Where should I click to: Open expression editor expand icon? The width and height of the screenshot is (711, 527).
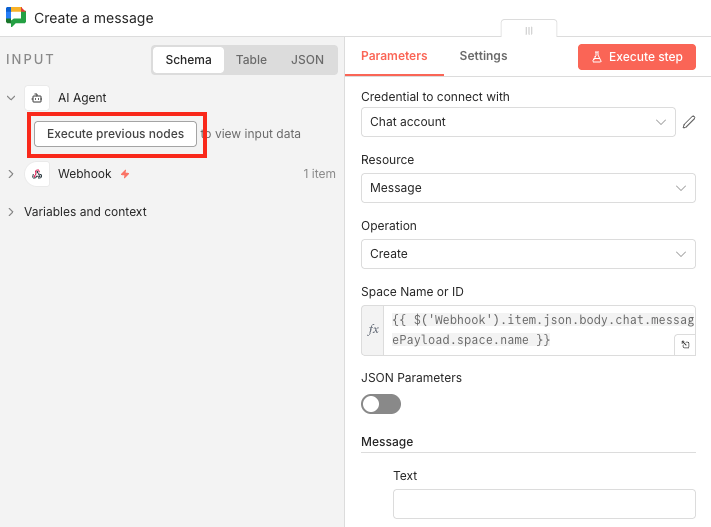click(685, 345)
